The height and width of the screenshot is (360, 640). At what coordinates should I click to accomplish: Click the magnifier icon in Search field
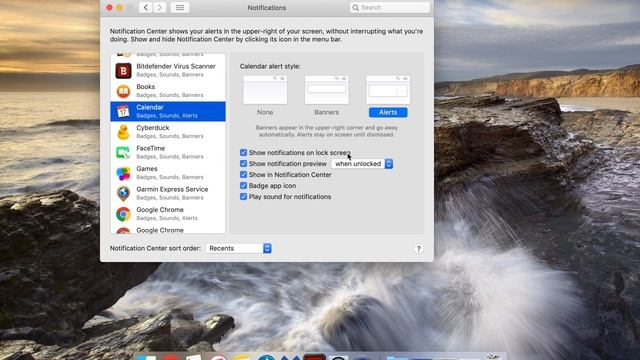click(x=356, y=7)
